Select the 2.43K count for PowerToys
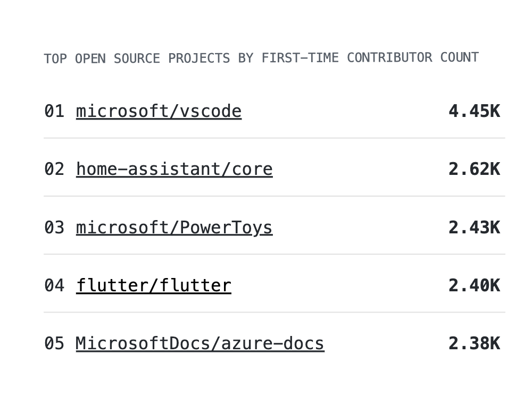 coord(475,228)
